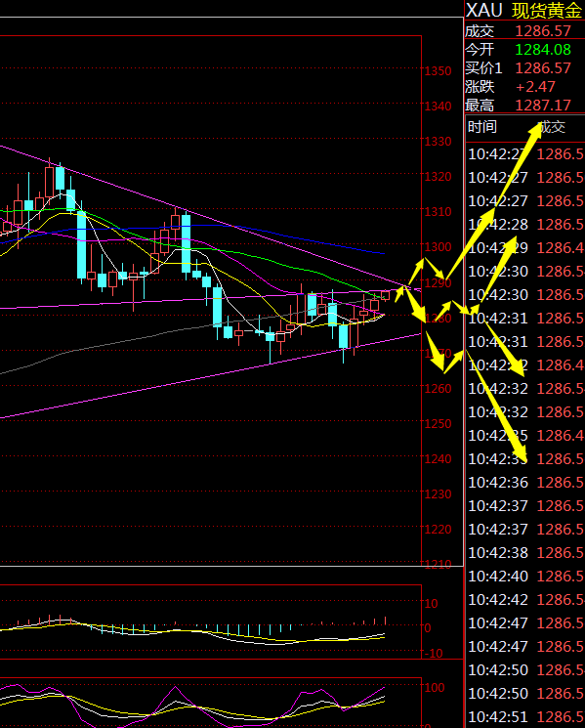The height and width of the screenshot is (728, 585).
Task: Click the 1210 price axis label
Action: pos(438,565)
